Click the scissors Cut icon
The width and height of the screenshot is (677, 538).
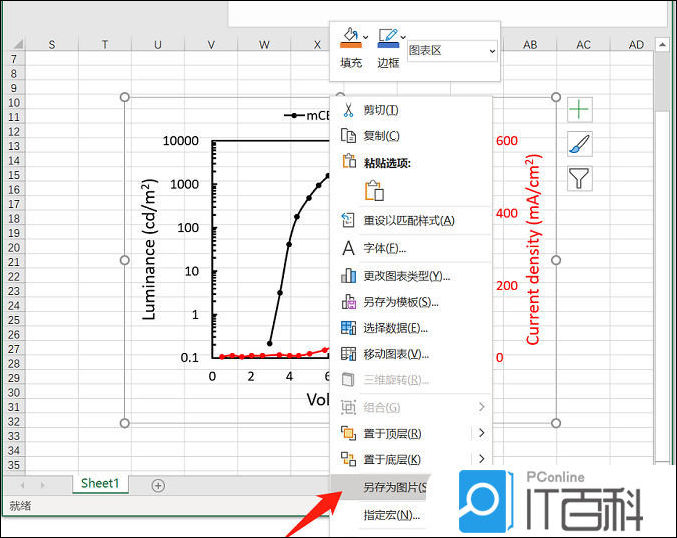click(x=348, y=110)
